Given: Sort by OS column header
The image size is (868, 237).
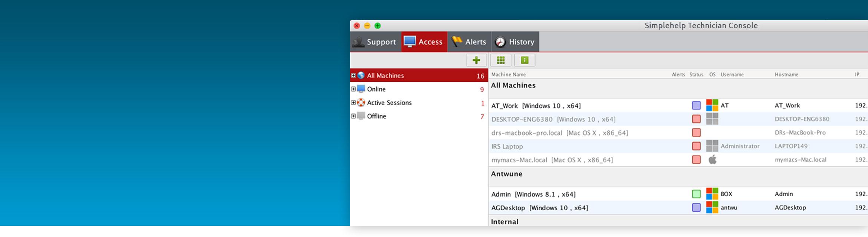Looking at the screenshot, I should [x=712, y=74].
